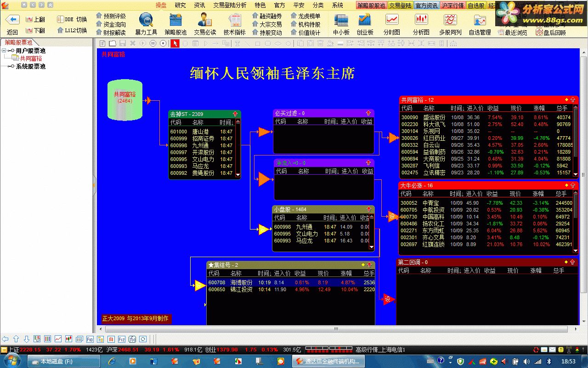Select 系统股票池 in the tree
The width and height of the screenshot is (588, 368).
point(31,66)
